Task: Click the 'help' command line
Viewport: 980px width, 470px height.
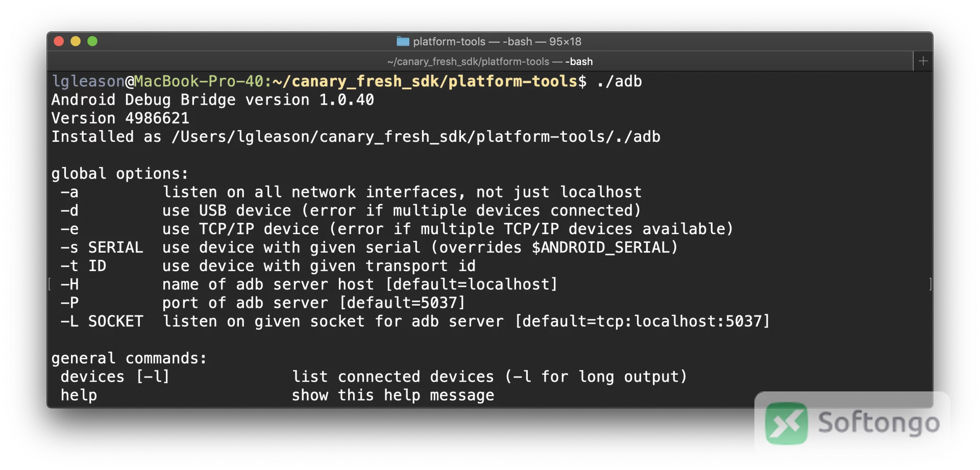Action: [x=277, y=395]
